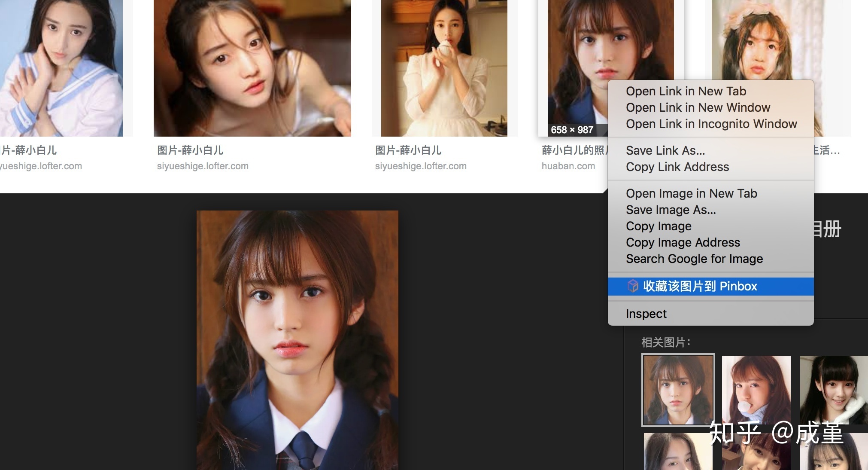
Task: Open the huaban.com source link
Action: [x=568, y=166]
